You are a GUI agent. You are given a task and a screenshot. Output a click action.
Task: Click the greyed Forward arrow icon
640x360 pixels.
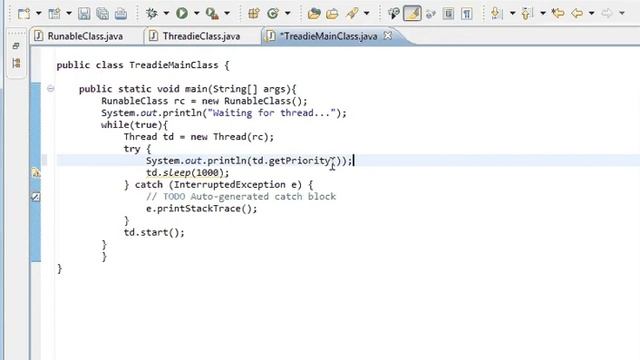click(x=607, y=13)
